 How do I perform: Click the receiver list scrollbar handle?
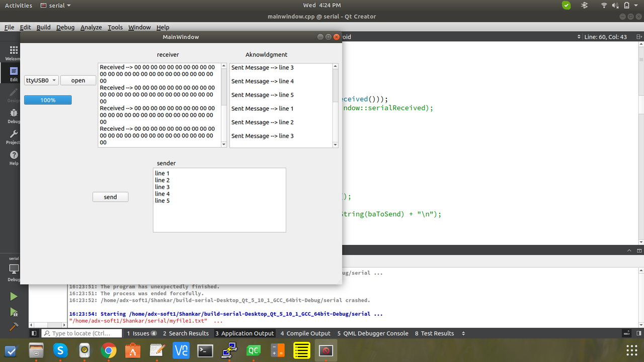coord(224,87)
